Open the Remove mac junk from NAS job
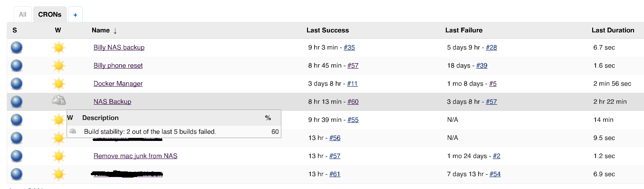This screenshot has width=644, height=189. coord(135,156)
